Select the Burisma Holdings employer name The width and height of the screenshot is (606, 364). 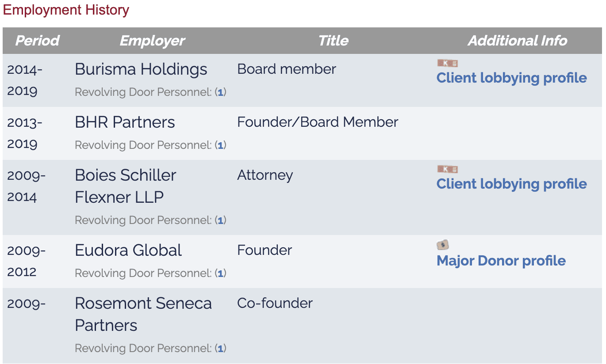[141, 69]
